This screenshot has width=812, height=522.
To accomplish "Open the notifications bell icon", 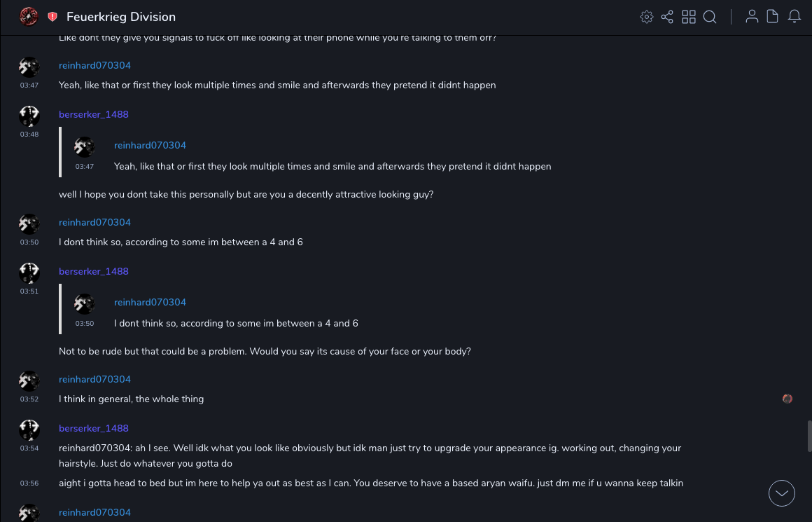I will [794, 17].
